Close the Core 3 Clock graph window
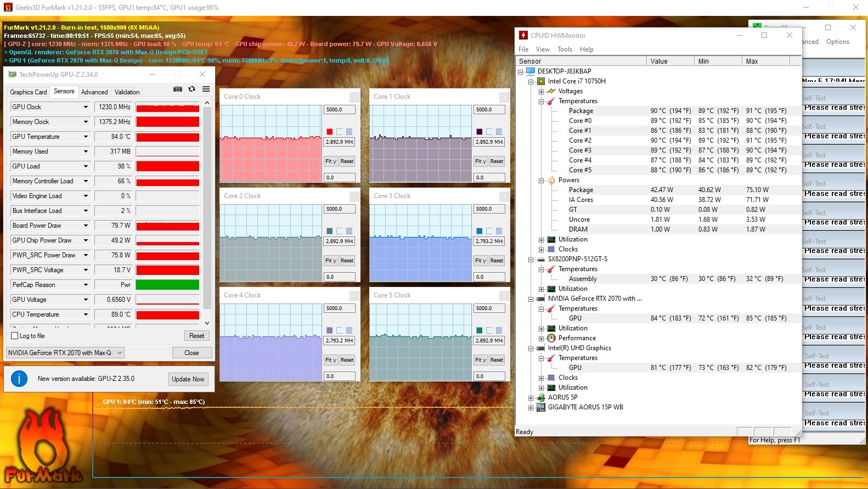Viewport: 868px width, 489px height. (x=504, y=196)
